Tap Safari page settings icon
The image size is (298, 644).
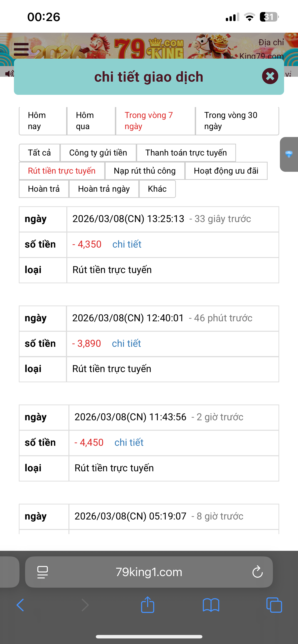42,572
